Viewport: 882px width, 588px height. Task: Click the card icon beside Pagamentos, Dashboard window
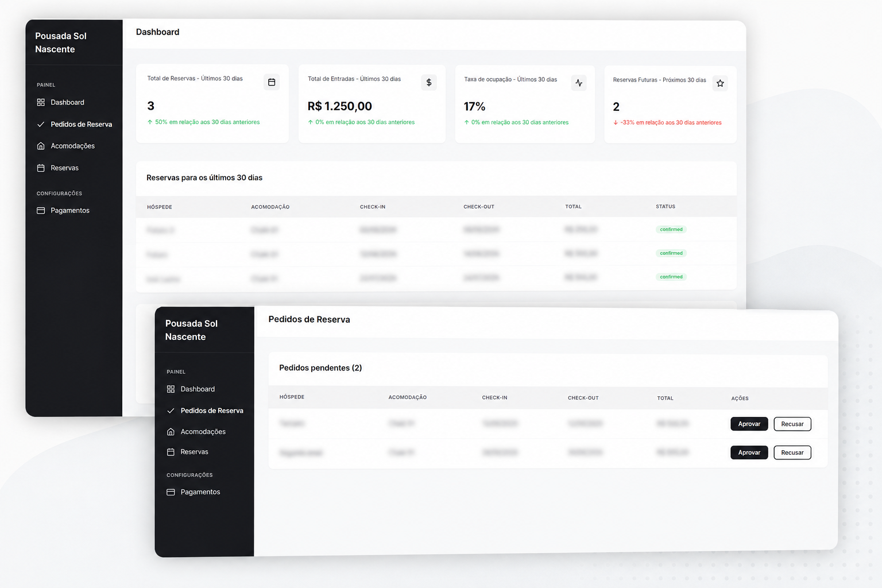coord(41,211)
